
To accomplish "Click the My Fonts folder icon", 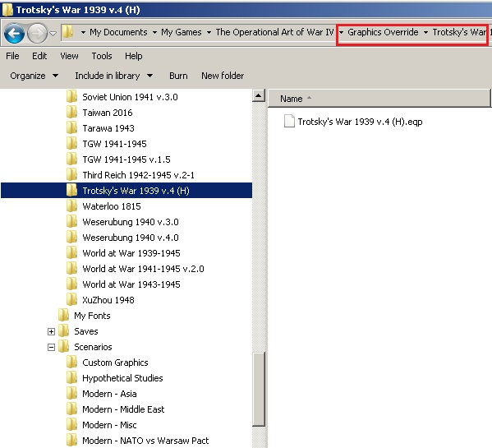I will 64,316.
